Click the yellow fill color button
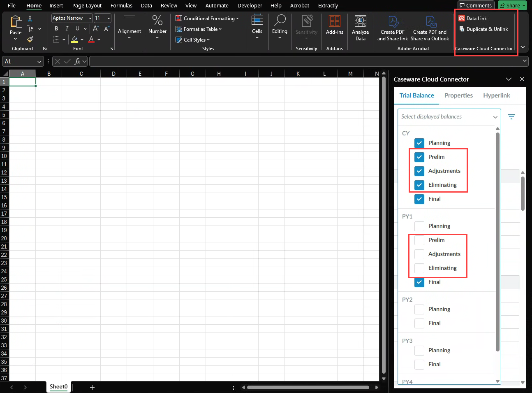The height and width of the screenshot is (393, 532). (74, 40)
